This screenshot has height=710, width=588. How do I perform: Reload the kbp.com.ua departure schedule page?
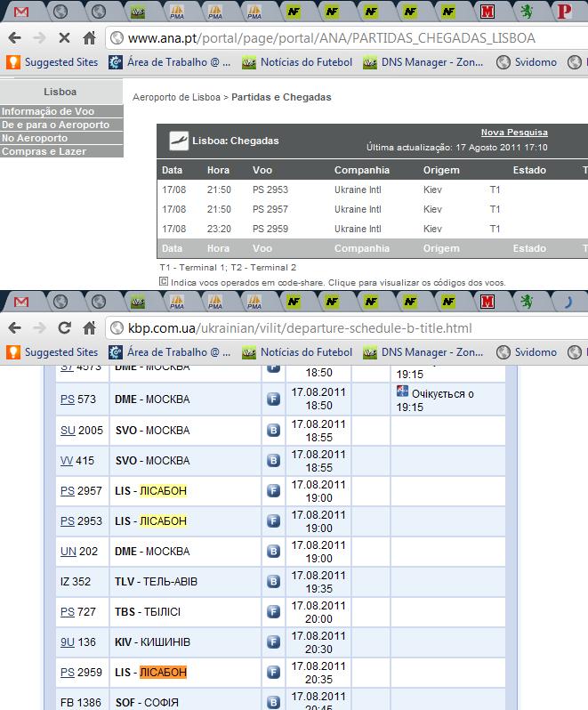pos(64,328)
